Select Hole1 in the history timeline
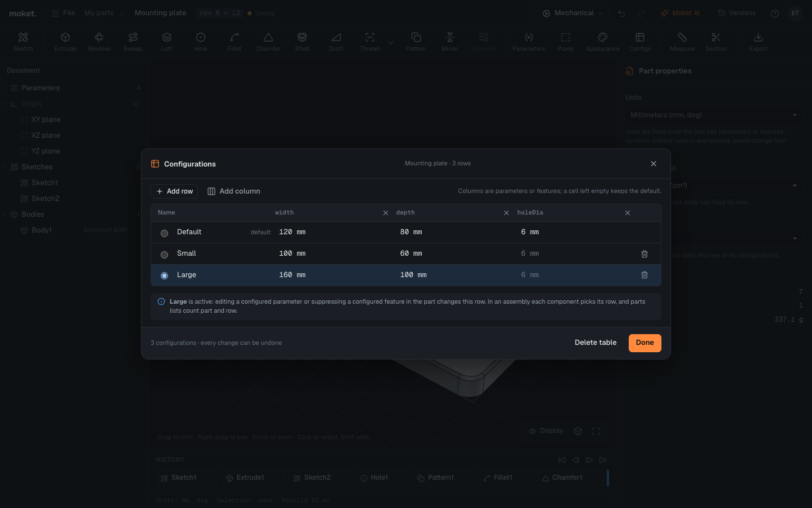The image size is (812, 508). point(382,478)
